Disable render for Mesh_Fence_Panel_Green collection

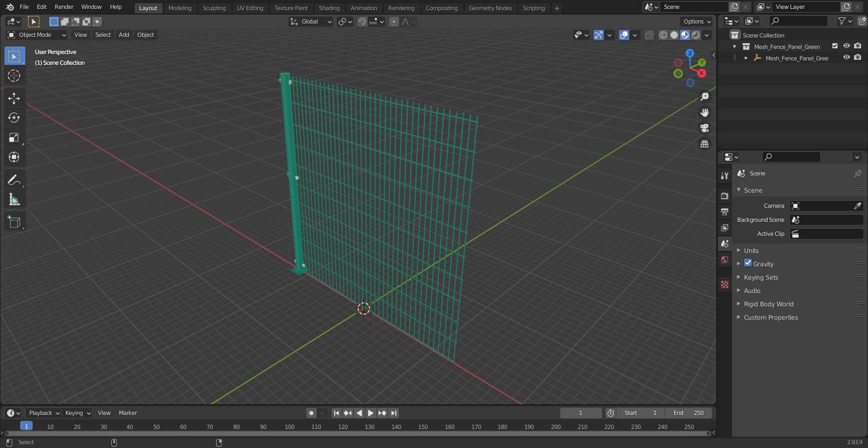858,46
